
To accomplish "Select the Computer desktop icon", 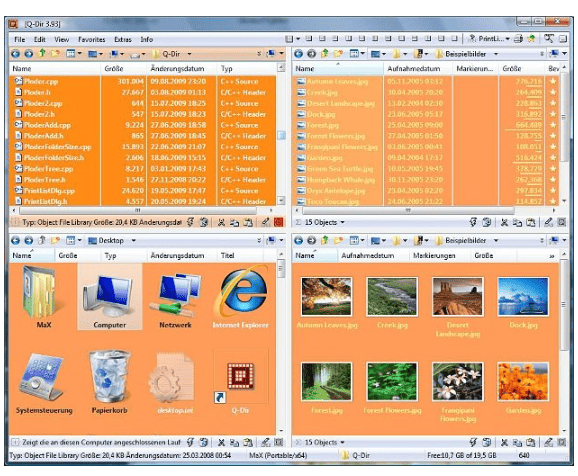I will [x=109, y=297].
